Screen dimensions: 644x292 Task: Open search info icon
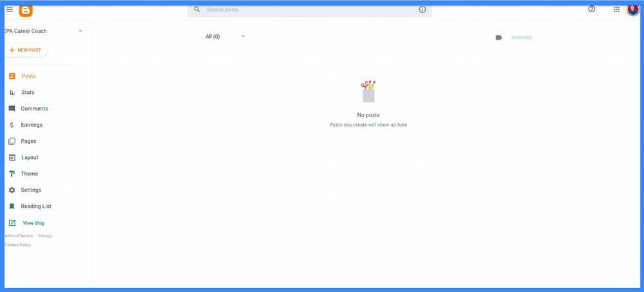(422, 10)
